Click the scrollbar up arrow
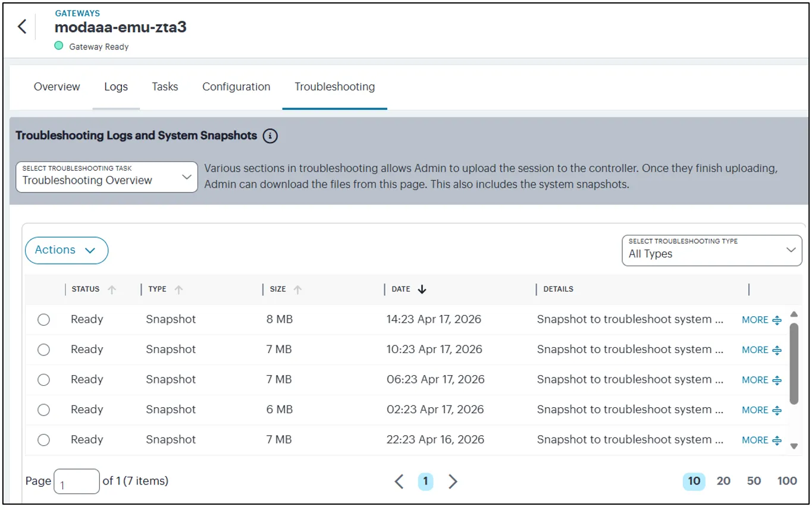The width and height of the screenshot is (812, 510). tap(794, 314)
